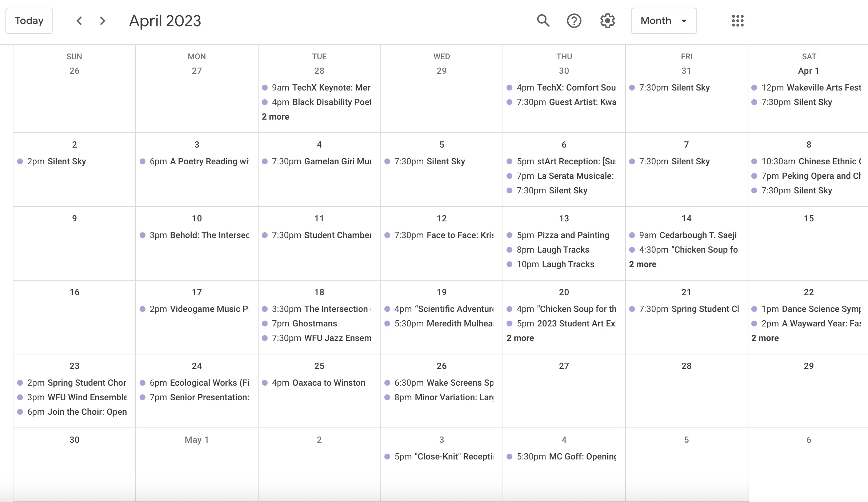The width and height of the screenshot is (868, 502).
Task: Open 7:30pm WFU Jazz Ensemble event
Action: (x=317, y=338)
